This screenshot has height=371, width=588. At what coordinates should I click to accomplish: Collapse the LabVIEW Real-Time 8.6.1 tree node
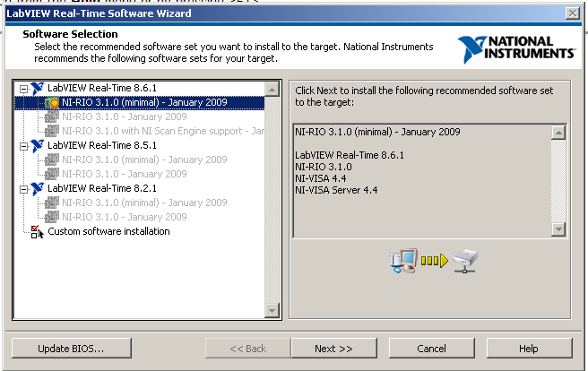[23, 90]
